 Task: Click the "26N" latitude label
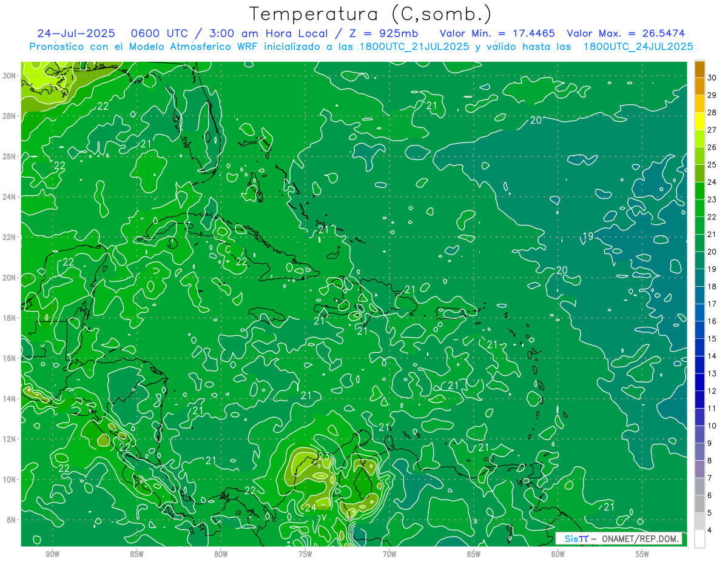pyautogui.click(x=9, y=156)
